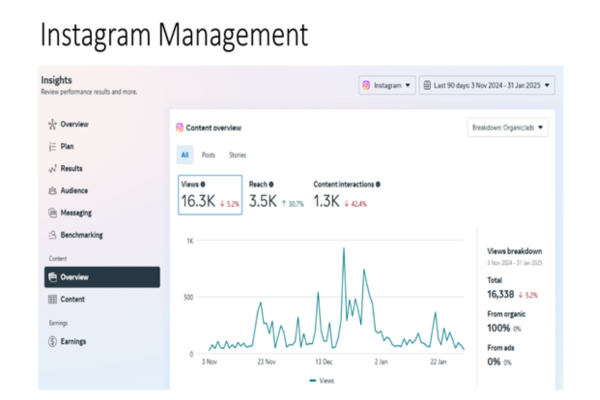Click the info icon next to Views

pos(203,184)
